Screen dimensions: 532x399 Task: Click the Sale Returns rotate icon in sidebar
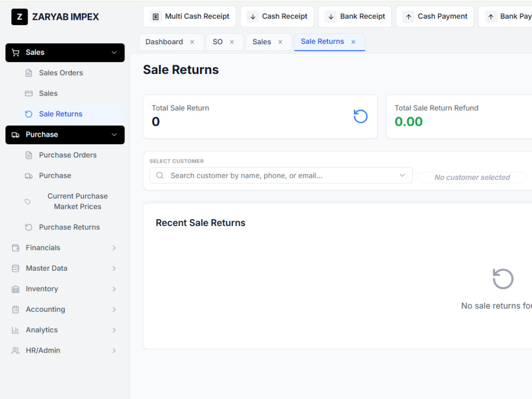(29, 114)
